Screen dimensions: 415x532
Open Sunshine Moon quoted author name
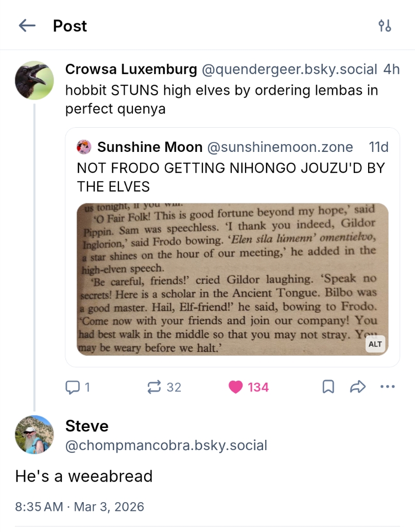[x=150, y=147]
